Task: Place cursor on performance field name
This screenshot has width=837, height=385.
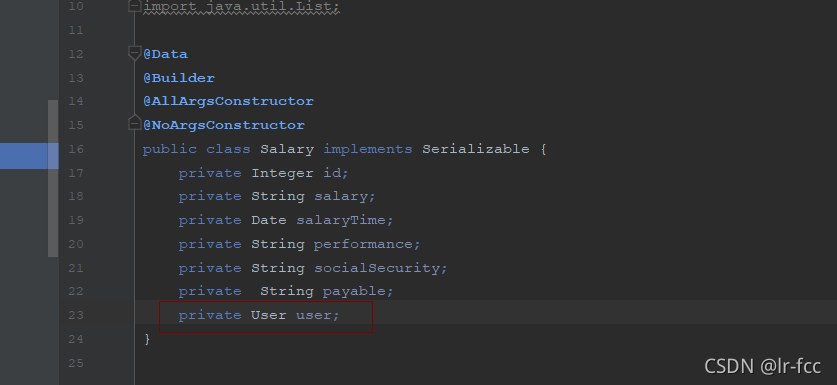Action: click(x=365, y=244)
